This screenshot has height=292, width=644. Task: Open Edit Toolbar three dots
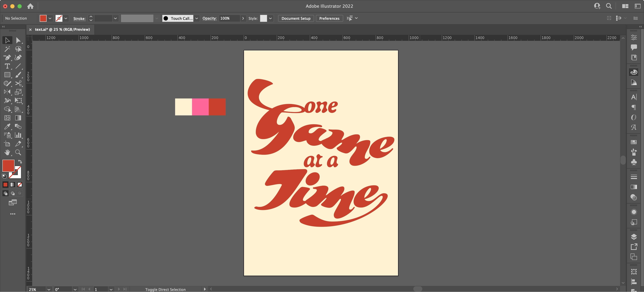pyautogui.click(x=13, y=214)
